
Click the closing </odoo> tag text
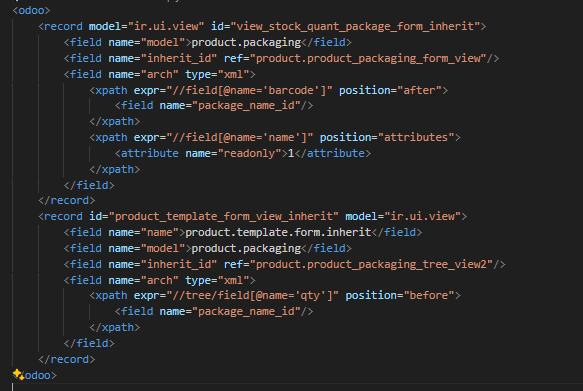pyautogui.click(x=38, y=375)
